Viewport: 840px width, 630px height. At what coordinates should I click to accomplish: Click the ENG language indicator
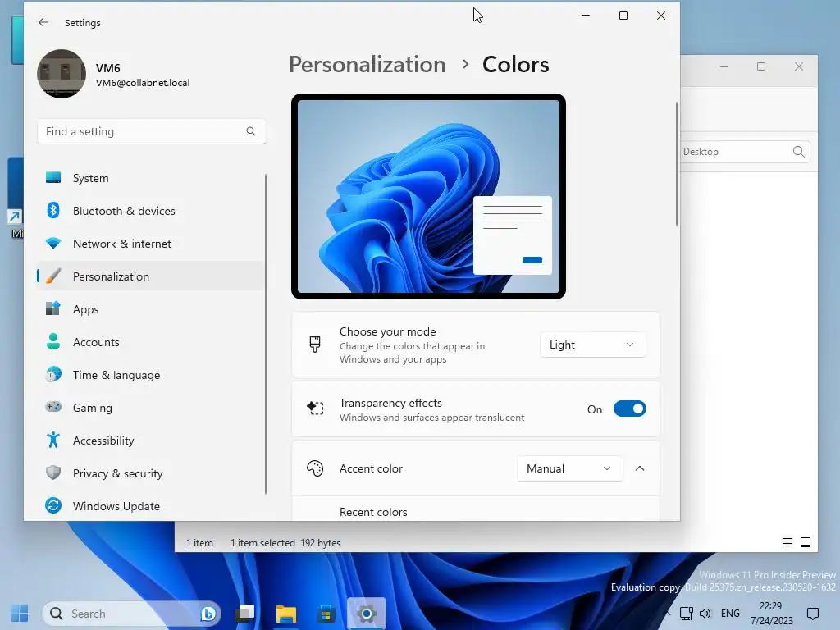pyautogui.click(x=730, y=614)
